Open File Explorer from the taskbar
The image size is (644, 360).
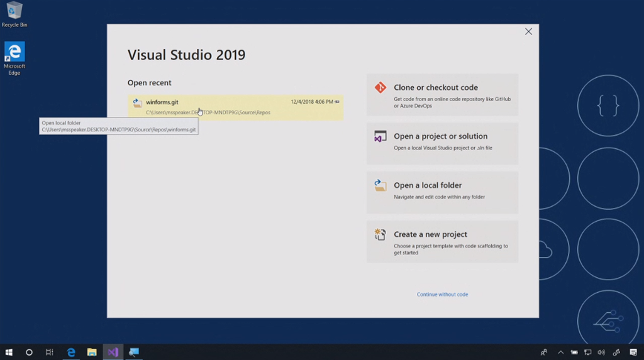click(x=92, y=352)
